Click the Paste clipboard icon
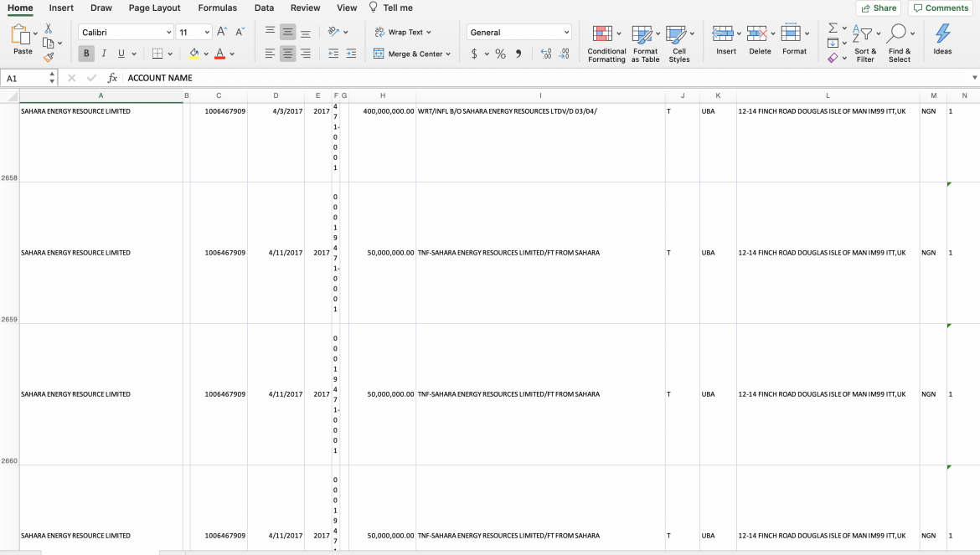This screenshot has height=555, width=980. click(21, 35)
